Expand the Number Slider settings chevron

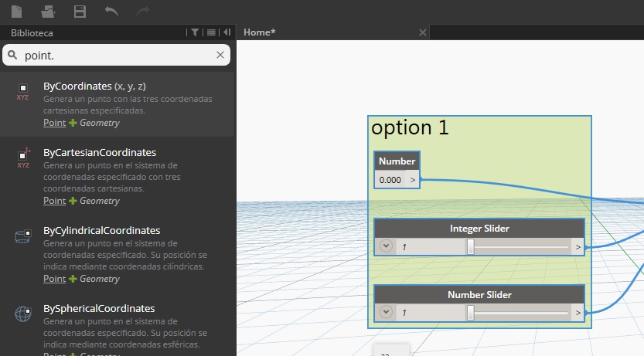387,314
